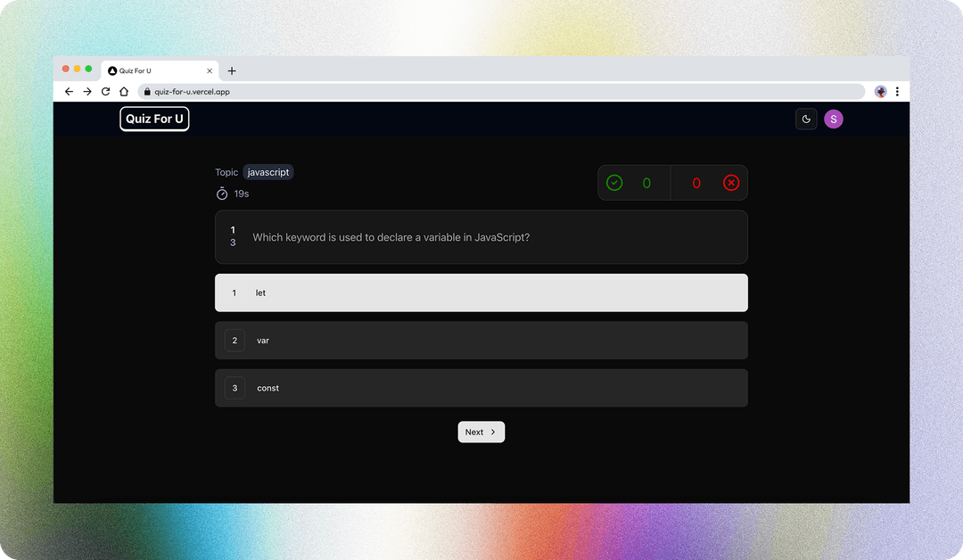Click the javascript topic badge
This screenshot has width=963, height=560.
point(268,172)
